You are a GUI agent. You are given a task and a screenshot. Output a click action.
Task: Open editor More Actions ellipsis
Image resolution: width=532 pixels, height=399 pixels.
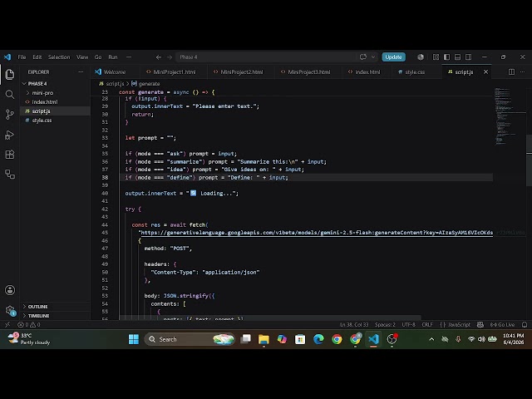coord(522,72)
